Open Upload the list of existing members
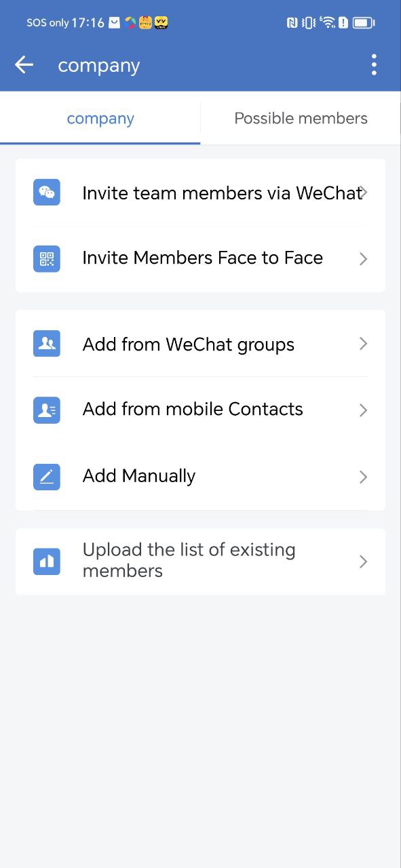The image size is (401, 868). point(200,561)
